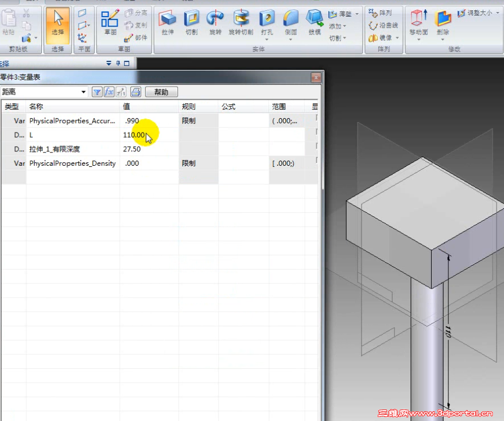
Task: Click the 删除 delete faces icon
Action: pos(443,18)
